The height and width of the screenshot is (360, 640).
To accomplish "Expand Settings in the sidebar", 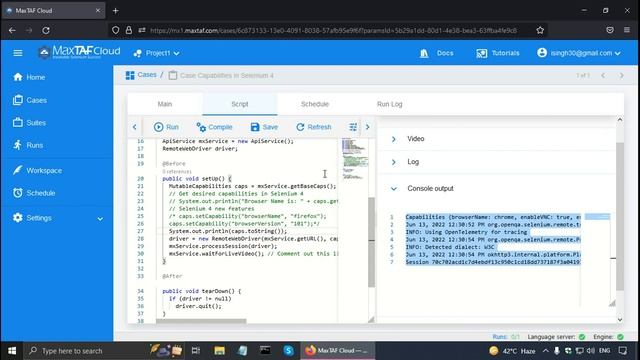I will 57,218.
